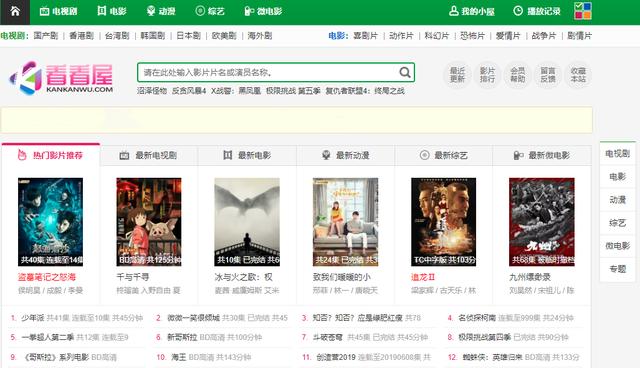View 播放记录 history
The height and width of the screenshot is (368, 640).
coord(537,11)
